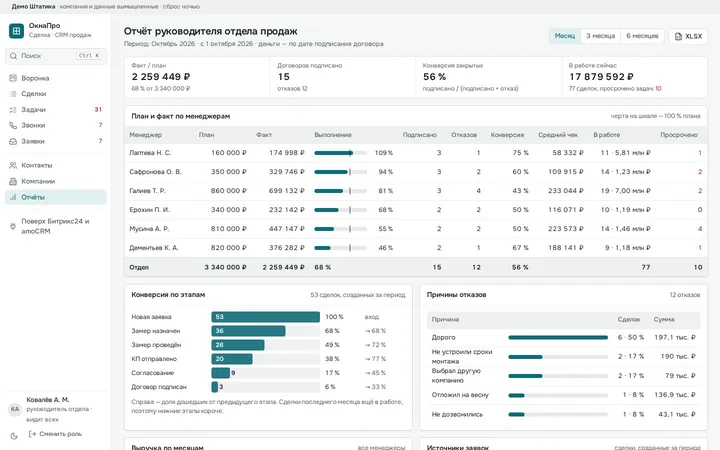Viewport: 720px width, 450px height.
Task: Sort by Средний чек column header
Action: 558,135
